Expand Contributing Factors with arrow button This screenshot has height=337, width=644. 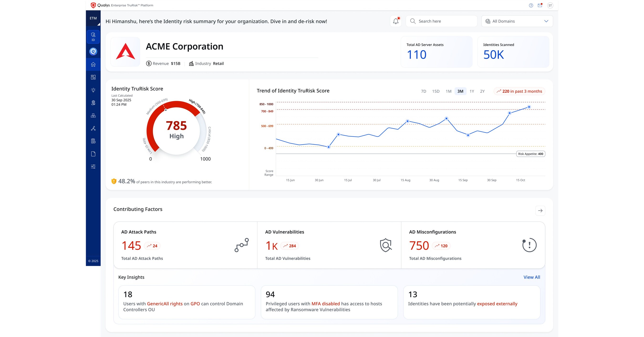[540, 211]
